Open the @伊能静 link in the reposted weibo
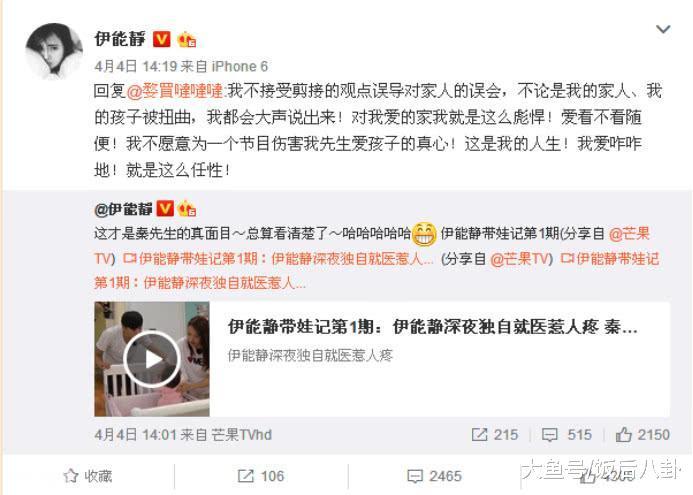 (123, 209)
